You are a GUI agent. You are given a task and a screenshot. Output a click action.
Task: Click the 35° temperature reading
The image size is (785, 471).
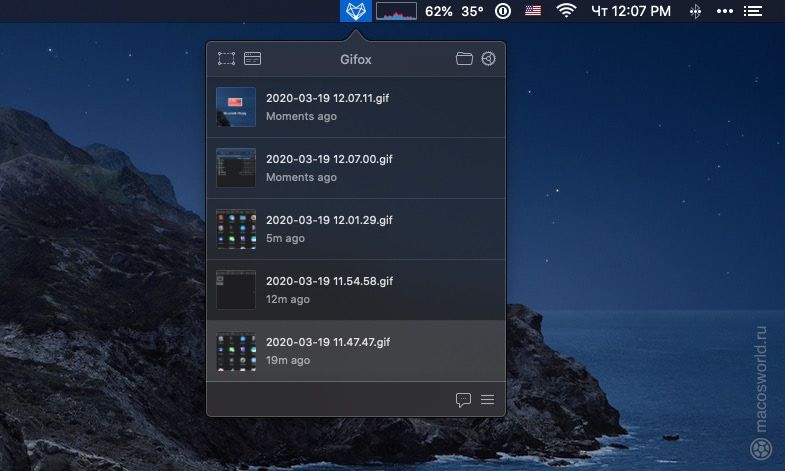click(x=472, y=11)
